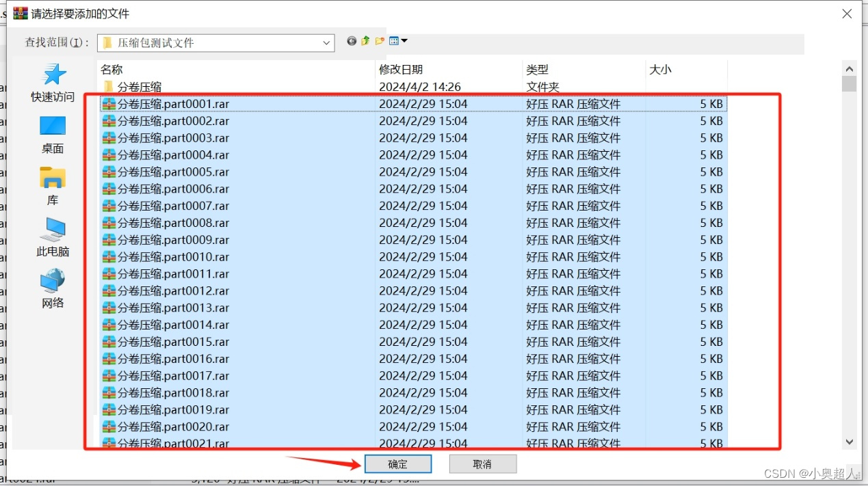Screen dimensions: 868x486
Task: Open 桌面 in the sidebar
Action: pos(53,135)
